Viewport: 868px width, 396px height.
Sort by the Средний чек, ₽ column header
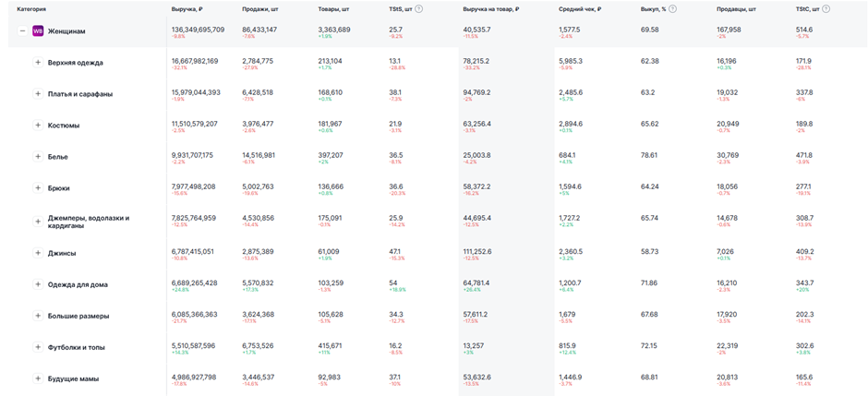580,9
